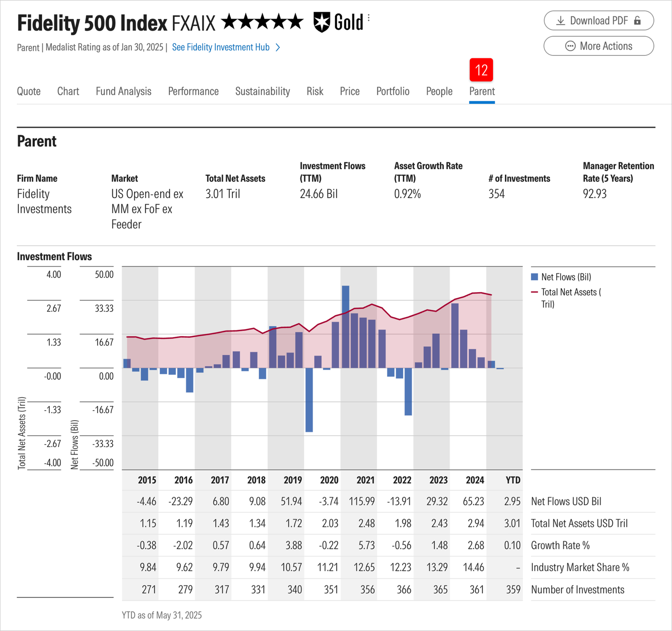Click the chevron after See Fidelity Investment Hub
The image size is (672, 631).
click(278, 47)
